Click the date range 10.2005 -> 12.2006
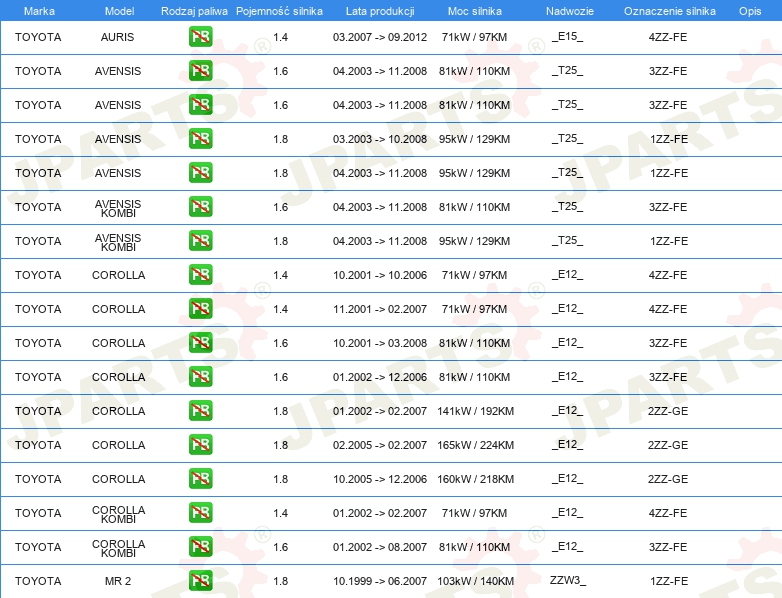 [380, 479]
